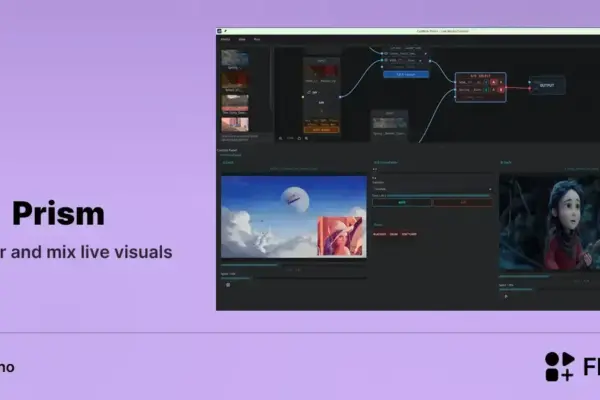Select the pink building media thumbnail in sidebar
Image resolution: width=600 pixels, height=400 pixels.
pyautogui.click(x=235, y=124)
